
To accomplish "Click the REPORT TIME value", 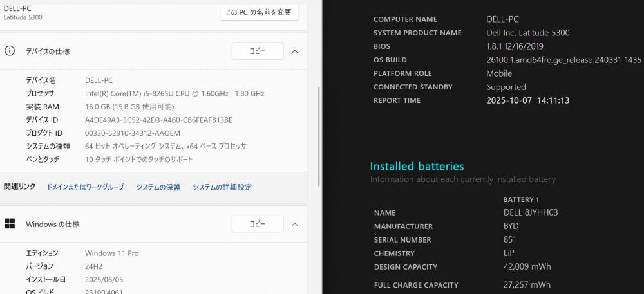I will [x=527, y=100].
